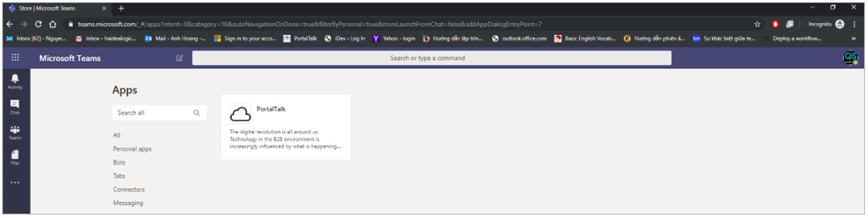The width and height of the screenshot is (868, 218).
Task: Click the gray extension icon beside Incognito
Action: pos(790,24)
